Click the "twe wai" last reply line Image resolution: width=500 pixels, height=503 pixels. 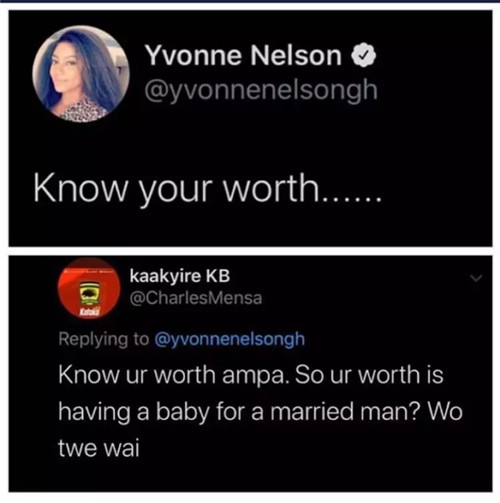tap(99, 448)
